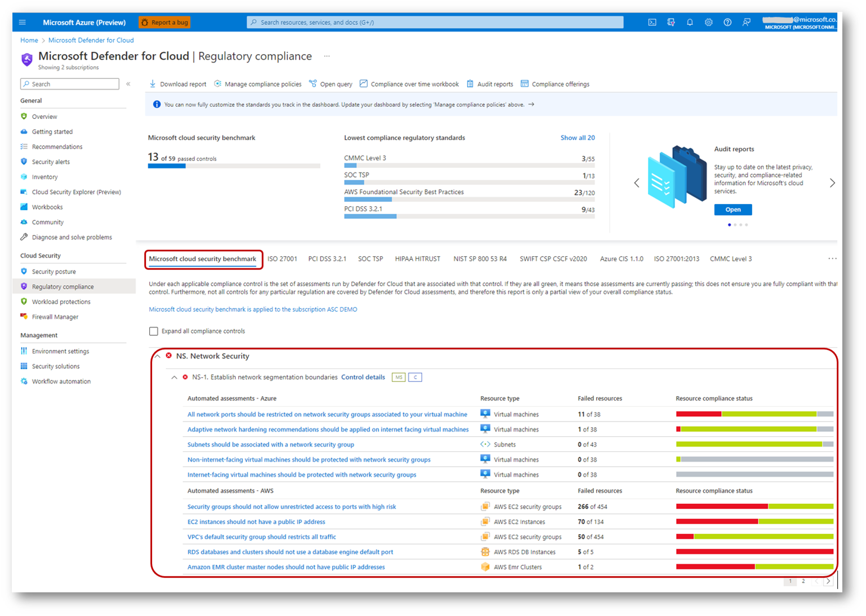This screenshot has height=616, width=866.
Task: Show previous Audit reports carousel card
Action: point(637,183)
